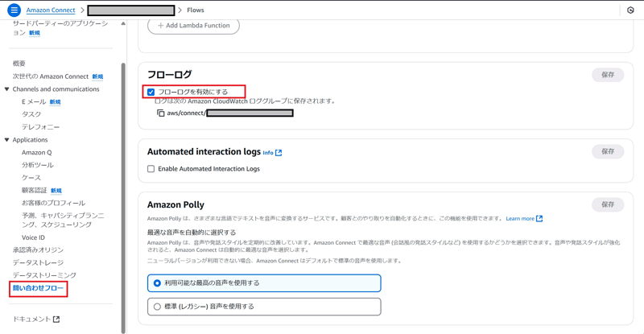Click the settings icon at top right
The height and width of the screenshot is (334, 644).
pyautogui.click(x=630, y=10)
